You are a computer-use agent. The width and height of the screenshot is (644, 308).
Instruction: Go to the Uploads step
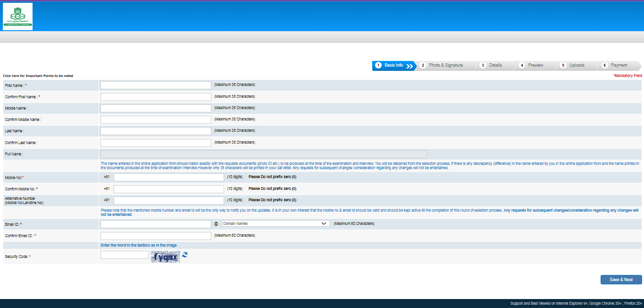click(x=577, y=65)
